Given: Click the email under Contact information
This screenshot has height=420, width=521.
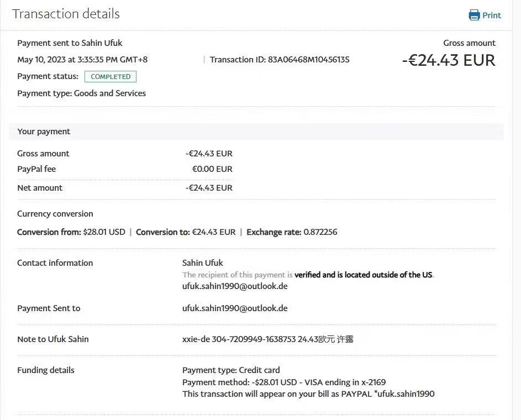Looking at the screenshot, I should point(235,286).
